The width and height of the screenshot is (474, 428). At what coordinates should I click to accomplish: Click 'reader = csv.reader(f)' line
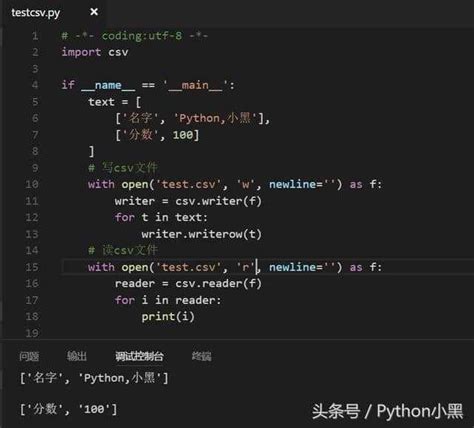pos(188,284)
